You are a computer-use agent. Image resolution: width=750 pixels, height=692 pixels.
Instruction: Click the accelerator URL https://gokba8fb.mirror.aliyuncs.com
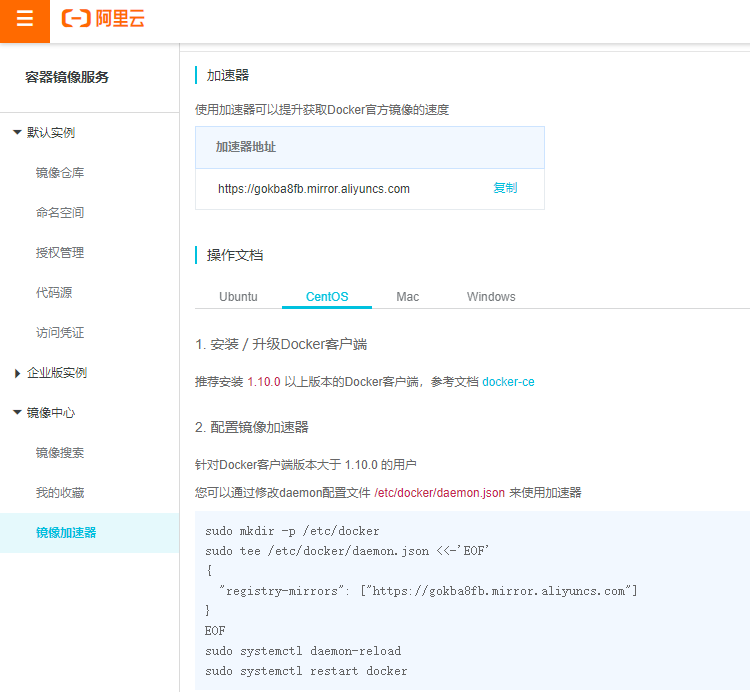click(x=314, y=189)
